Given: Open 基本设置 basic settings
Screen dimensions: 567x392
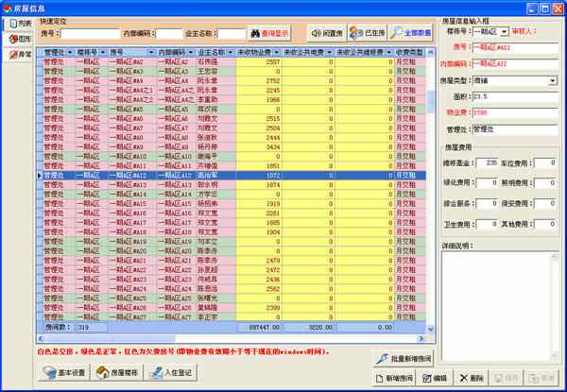Looking at the screenshot, I should [66, 373].
